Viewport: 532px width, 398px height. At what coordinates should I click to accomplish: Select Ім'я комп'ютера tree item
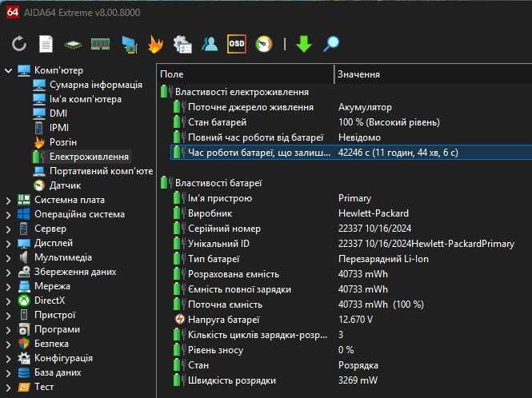tap(85, 99)
